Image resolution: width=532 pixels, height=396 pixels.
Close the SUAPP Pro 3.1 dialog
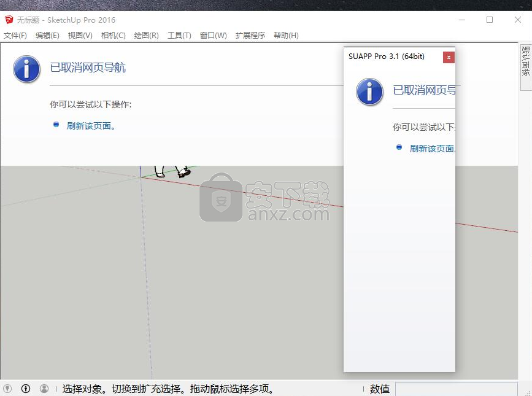tap(449, 57)
